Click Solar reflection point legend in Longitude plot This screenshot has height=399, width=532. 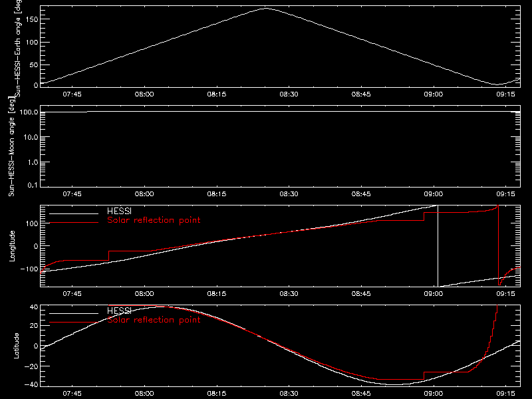(154, 220)
